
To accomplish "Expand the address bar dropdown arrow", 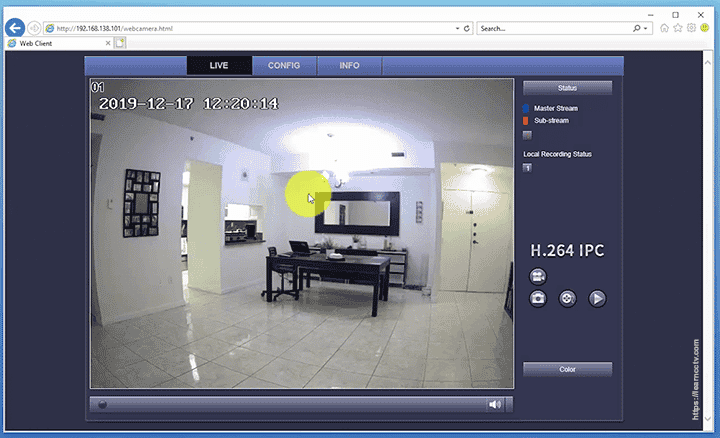I will pyautogui.click(x=458, y=28).
